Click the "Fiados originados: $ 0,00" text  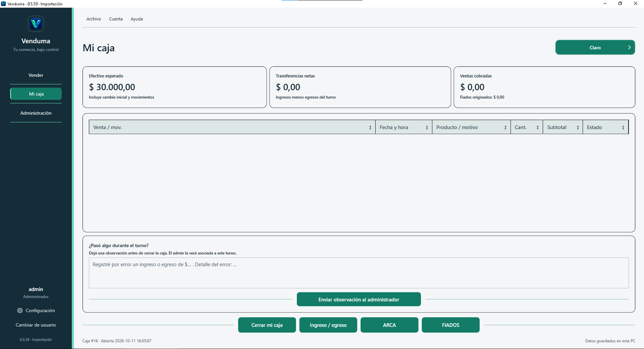pos(482,97)
